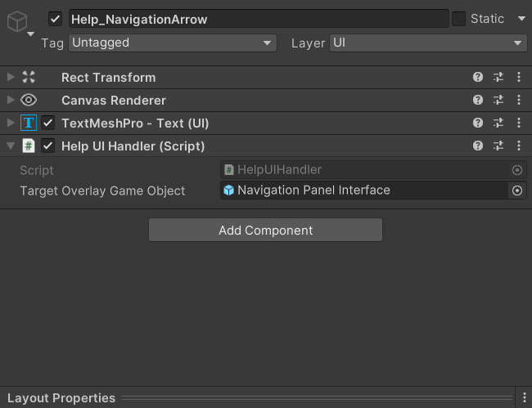This screenshot has height=408, width=532.
Task: Click the Target Overlay Game Object label
Action: [102, 191]
